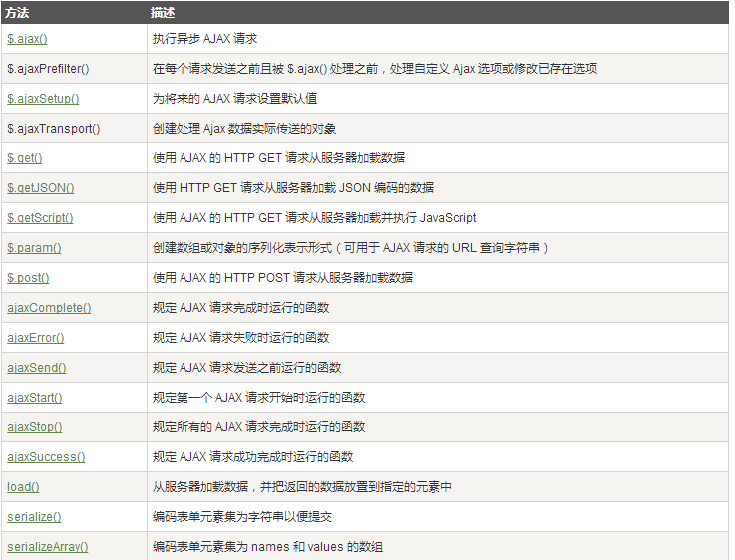Open the ajaxSuccess() link

click(x=46, y=457)
